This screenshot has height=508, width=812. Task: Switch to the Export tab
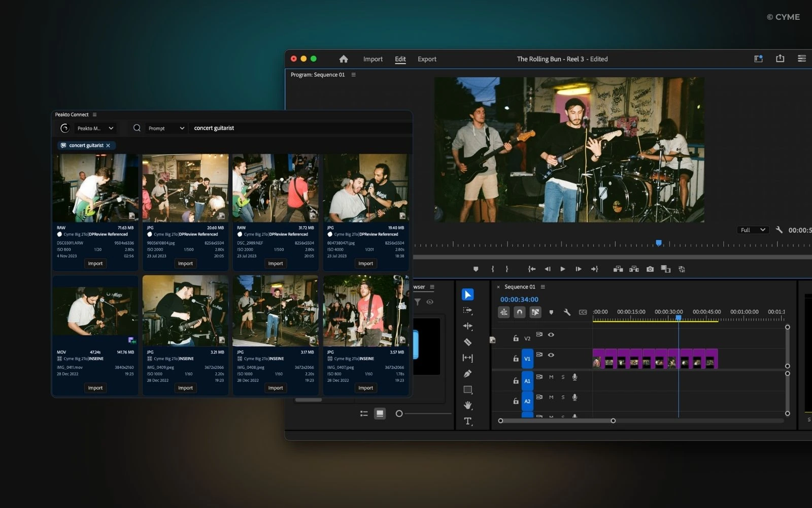click(x=426, y=59)
